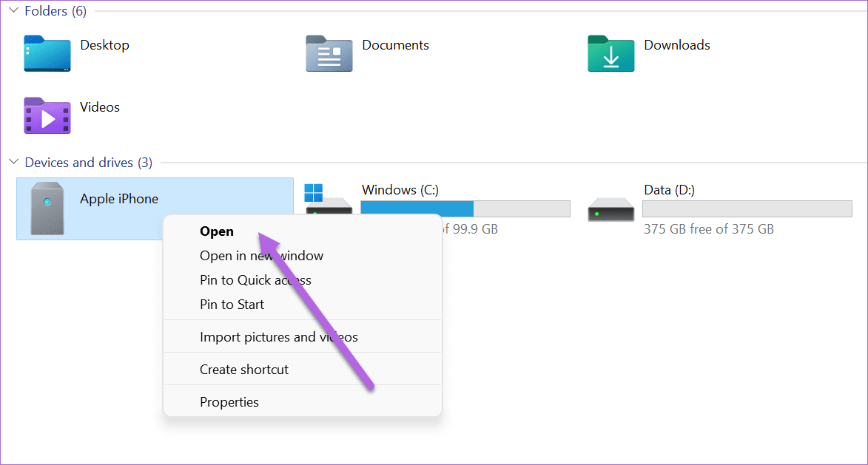Click the Windows (C:) storage usage bar

tap(465, 208)
